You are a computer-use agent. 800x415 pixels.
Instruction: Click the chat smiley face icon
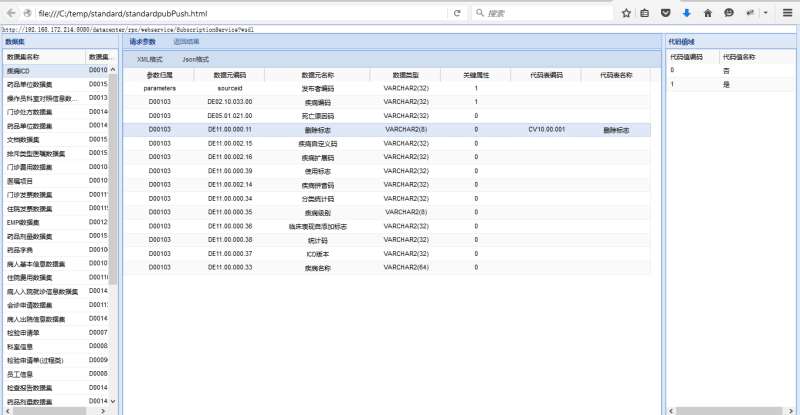(x=729, y=14)
